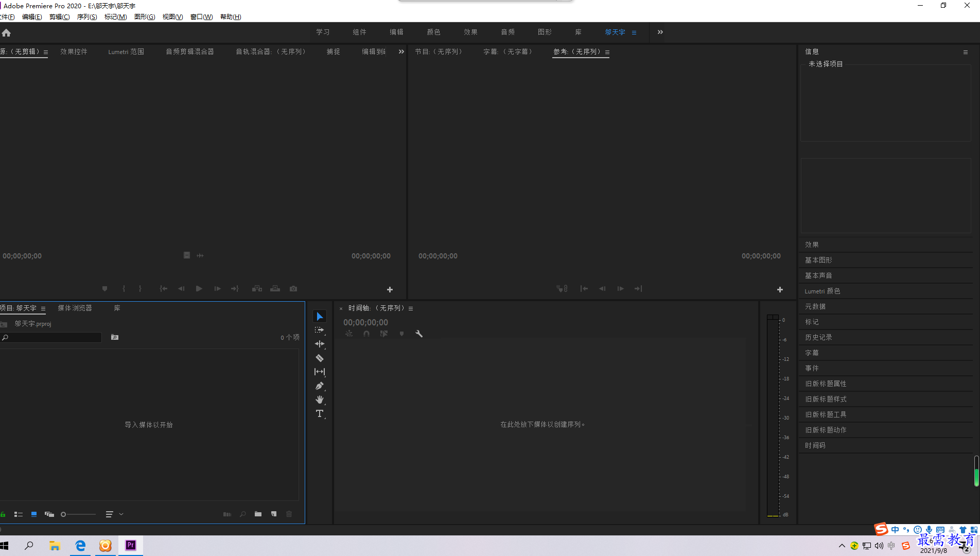Image resolution: width=980 pixels, height=556 pixels.
Task: Toggle project writable lock icon
Action: point(3,514)
